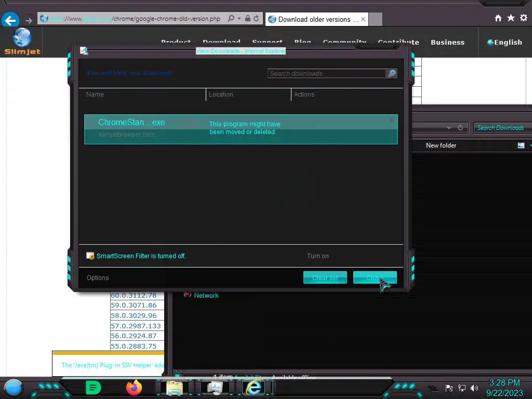This screenshot has width=532, height=399.
Task: Click the volume speaker tray icon
Action: [x=474, y=388]
